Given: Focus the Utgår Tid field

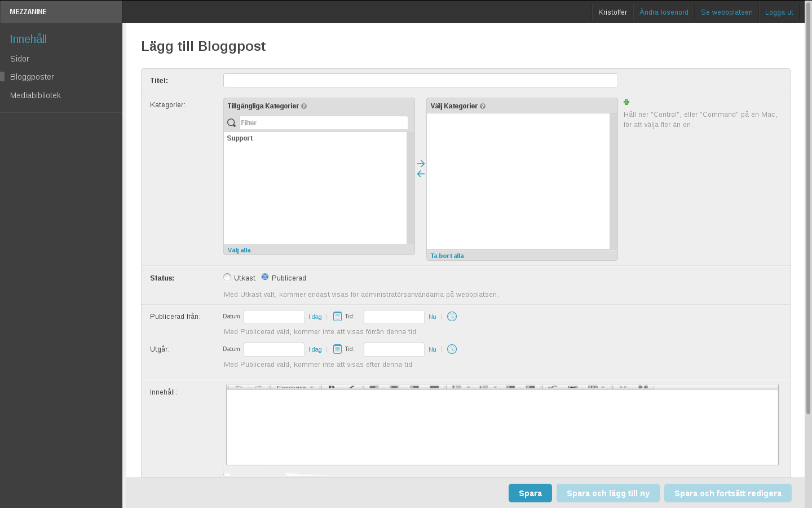Looking at the screenshot, I should [394, 349].
